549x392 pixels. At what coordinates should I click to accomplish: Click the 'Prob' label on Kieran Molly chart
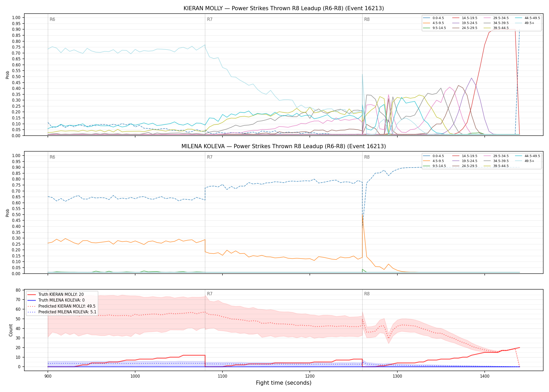pyautogui.click(x=8, y=75)
